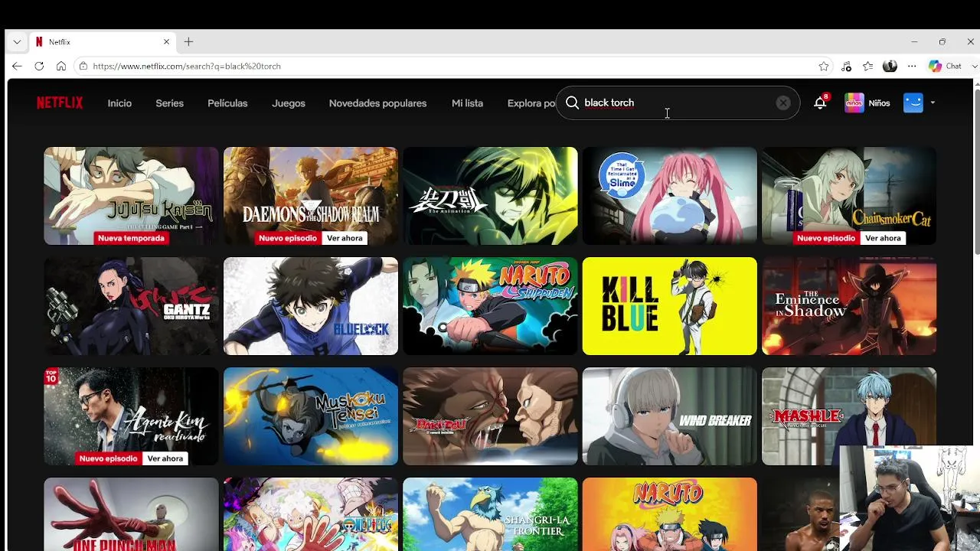Select the Netflix browser tab
980x551 pixels.
tap(103, 42)
